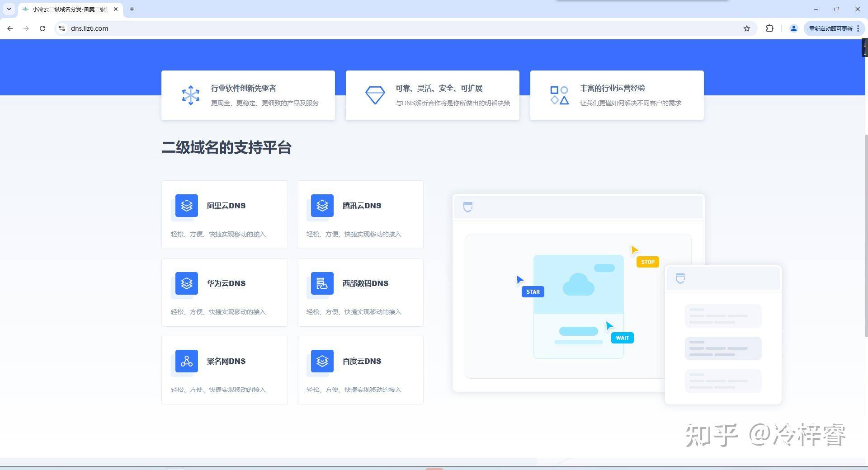This screenshot has height=470, width=868.
Task: Open the browser extensions puzzle icon
Action: coord(769,28)
